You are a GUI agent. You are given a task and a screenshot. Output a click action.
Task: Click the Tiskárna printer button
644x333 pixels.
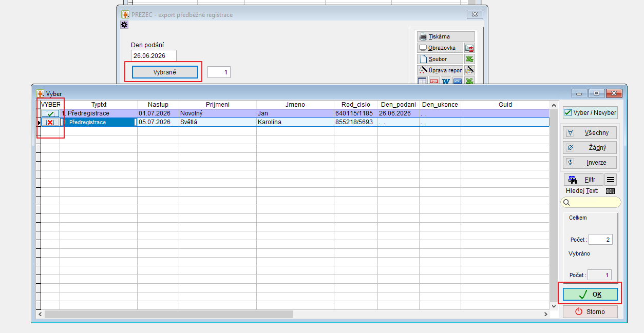(x=446, y=36)
